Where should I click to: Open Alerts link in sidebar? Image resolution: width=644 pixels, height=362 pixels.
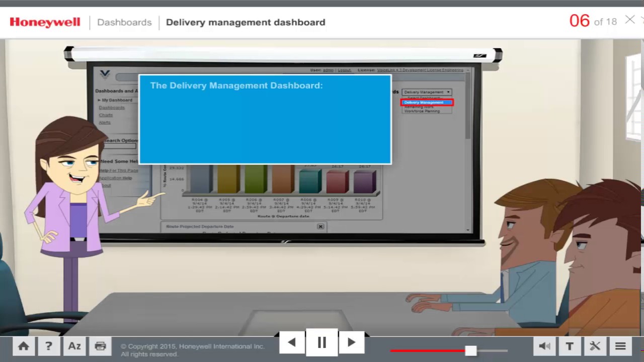(105, 123)
